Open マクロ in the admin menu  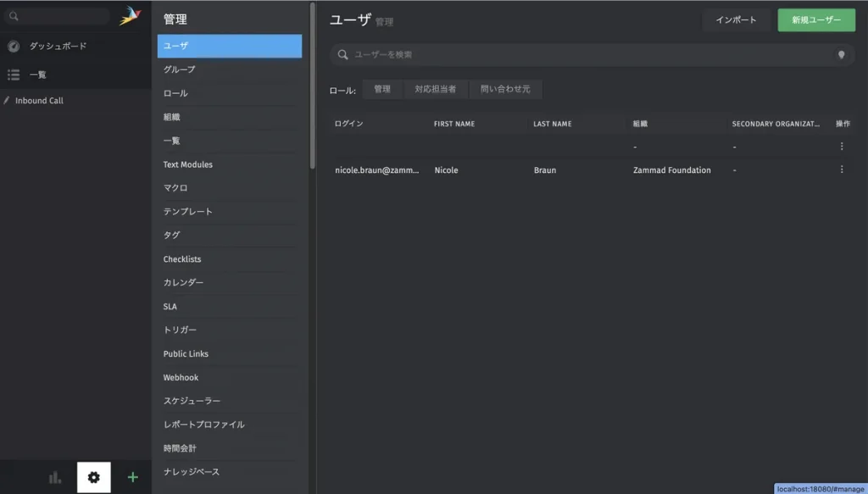point(229,188)
